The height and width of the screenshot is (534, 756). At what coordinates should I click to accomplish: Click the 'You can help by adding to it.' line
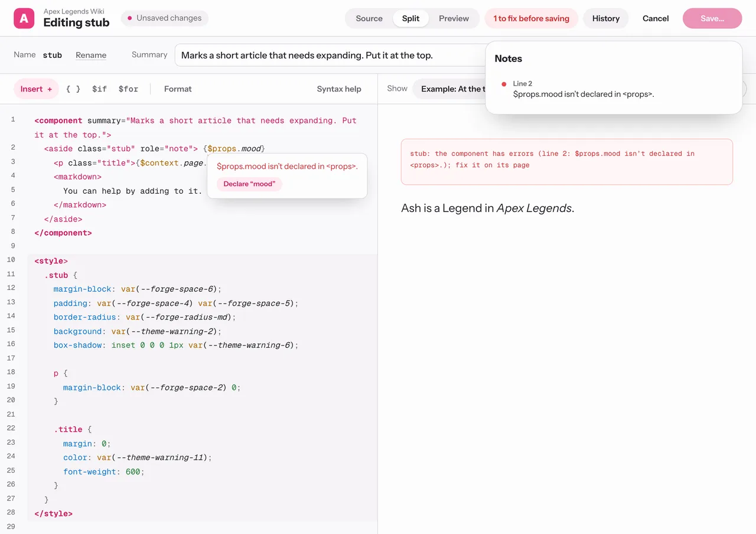click(x=132, y=191)
